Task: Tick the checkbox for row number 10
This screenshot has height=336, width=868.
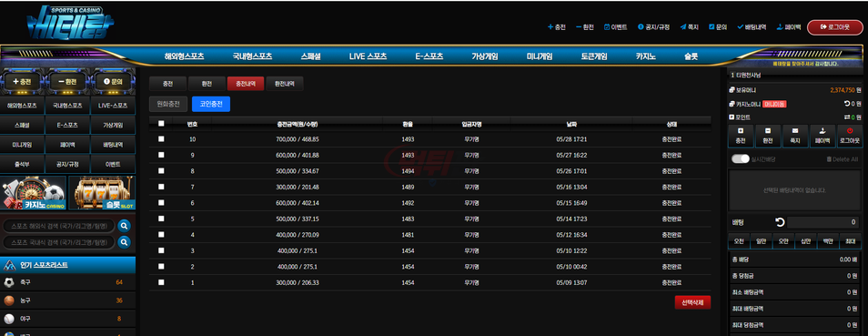Action: [x=161, y=139]
